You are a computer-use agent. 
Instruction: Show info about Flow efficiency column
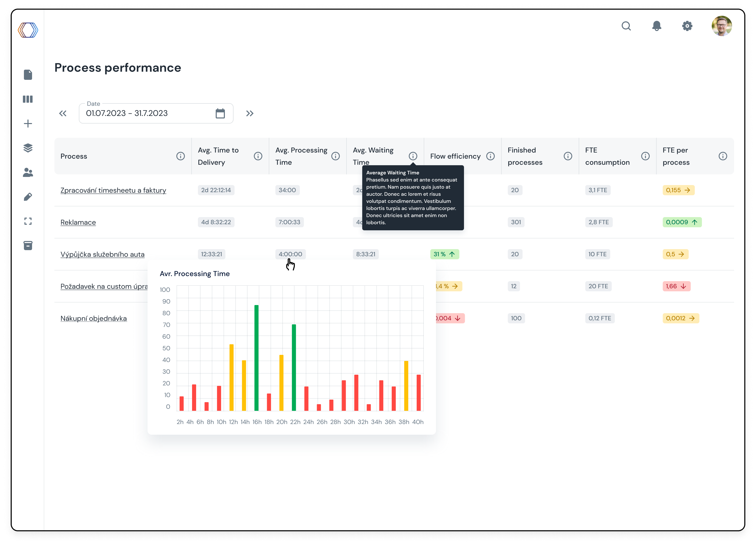(x=491, y=156)
